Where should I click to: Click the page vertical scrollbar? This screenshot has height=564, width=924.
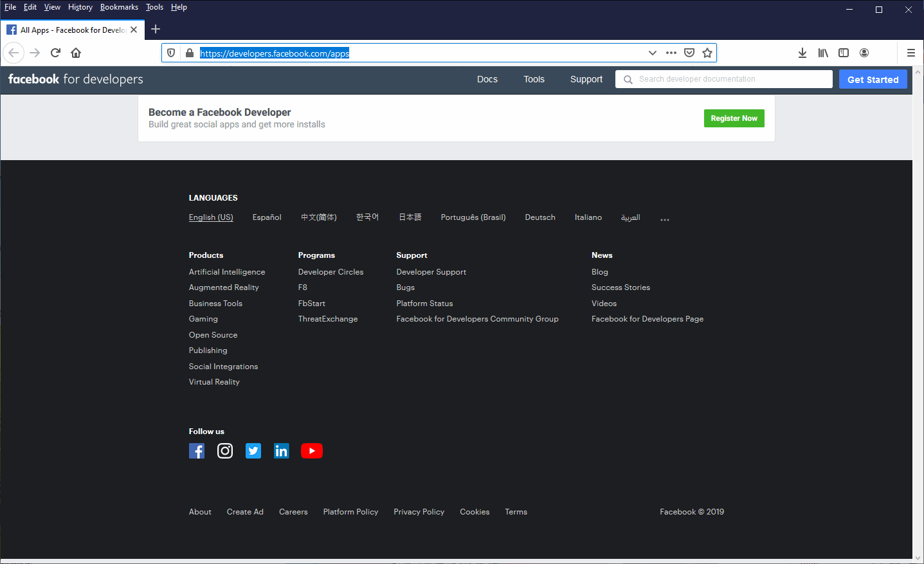coord(918,314)
